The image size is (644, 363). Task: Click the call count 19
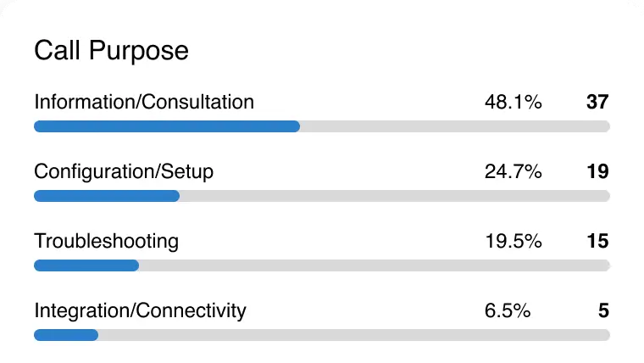[x=597, y=172]
